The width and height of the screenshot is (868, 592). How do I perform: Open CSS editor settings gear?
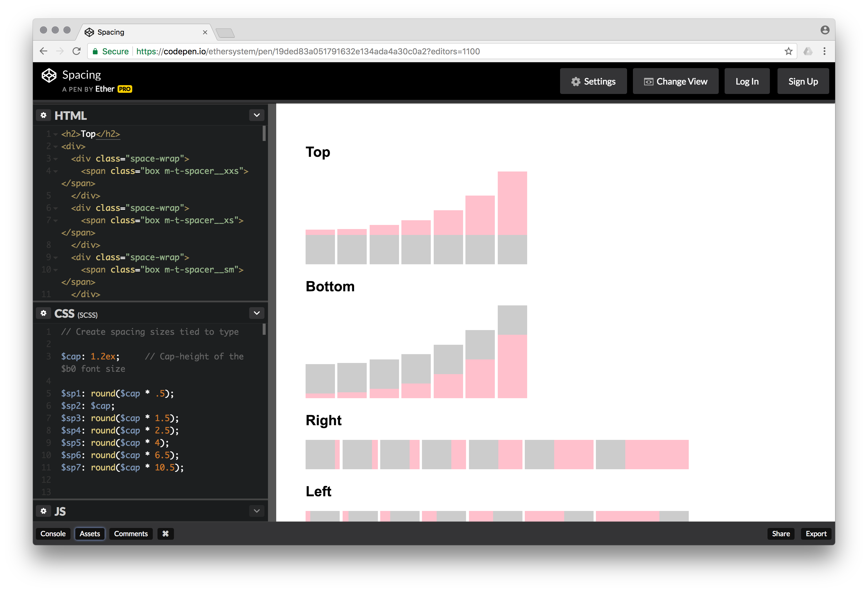point(43,313)
